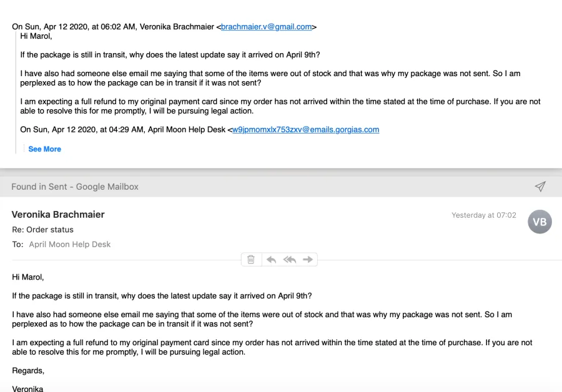
Task: Click the 'Hi Marol,' greeting in lower message
Action: 28,277
